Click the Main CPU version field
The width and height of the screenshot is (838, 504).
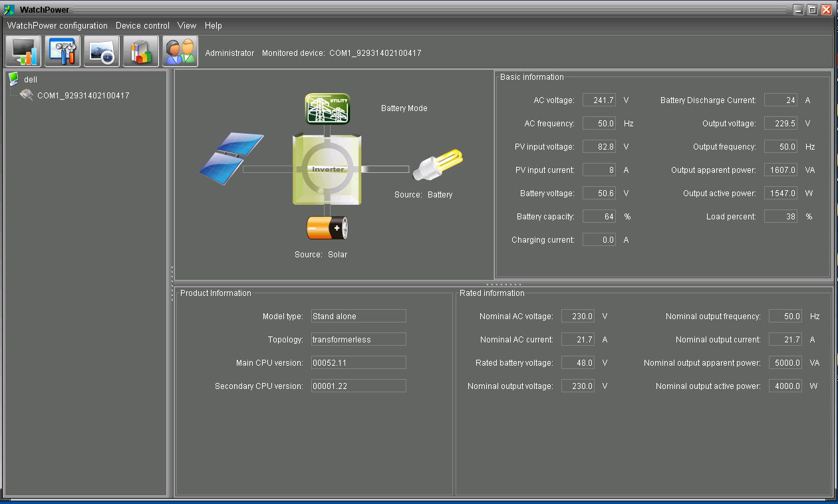[x=358, y=362]
